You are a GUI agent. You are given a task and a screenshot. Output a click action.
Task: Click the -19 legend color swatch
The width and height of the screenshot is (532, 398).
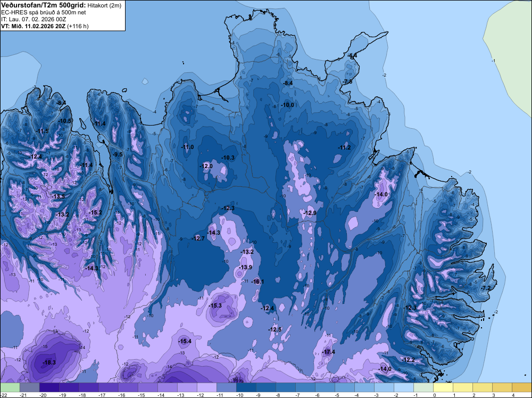pyautogui.click(x=69, y=387)
